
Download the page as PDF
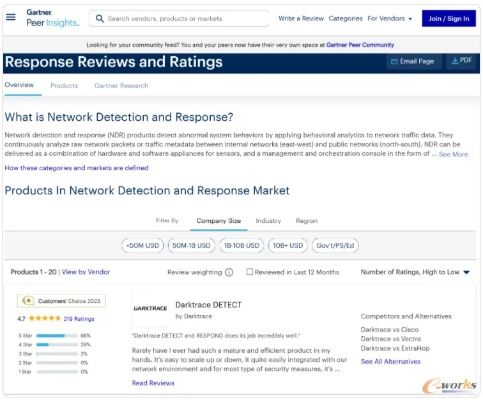(461, 61)
